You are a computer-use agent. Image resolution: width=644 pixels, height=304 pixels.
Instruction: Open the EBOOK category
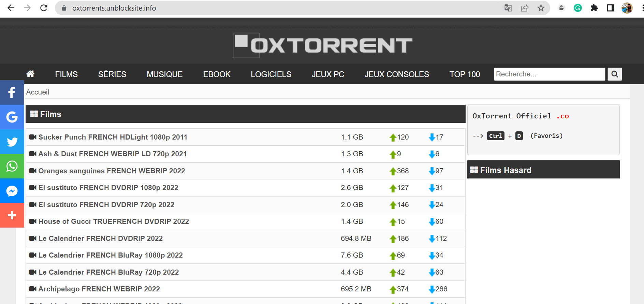[x=217, y=74]
